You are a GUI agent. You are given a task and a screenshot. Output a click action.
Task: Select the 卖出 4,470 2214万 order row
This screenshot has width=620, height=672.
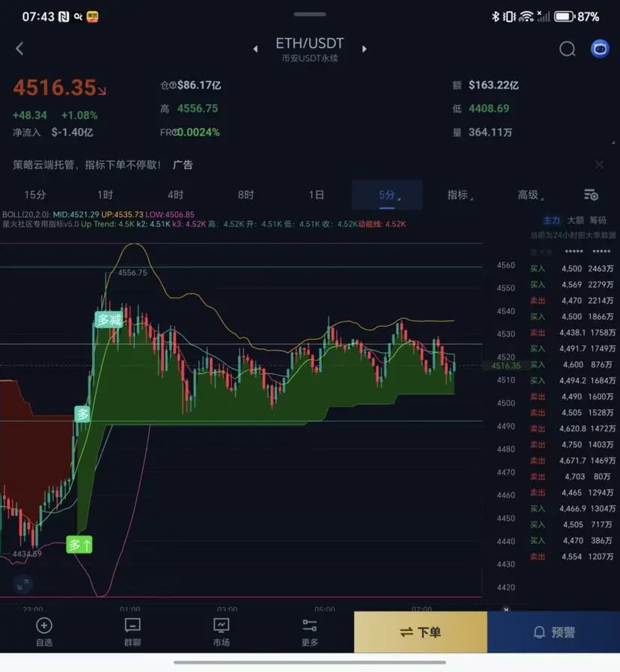[x=572, y=301]
